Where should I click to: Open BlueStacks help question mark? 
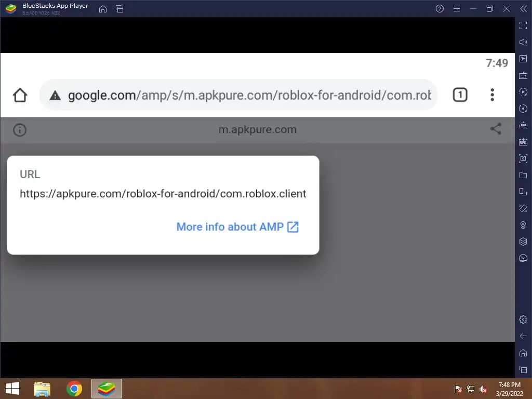pos(440,9)
